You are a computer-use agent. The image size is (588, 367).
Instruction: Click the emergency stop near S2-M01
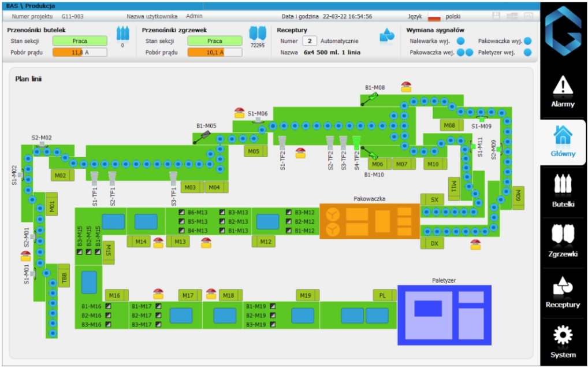(x=25, y=256)
